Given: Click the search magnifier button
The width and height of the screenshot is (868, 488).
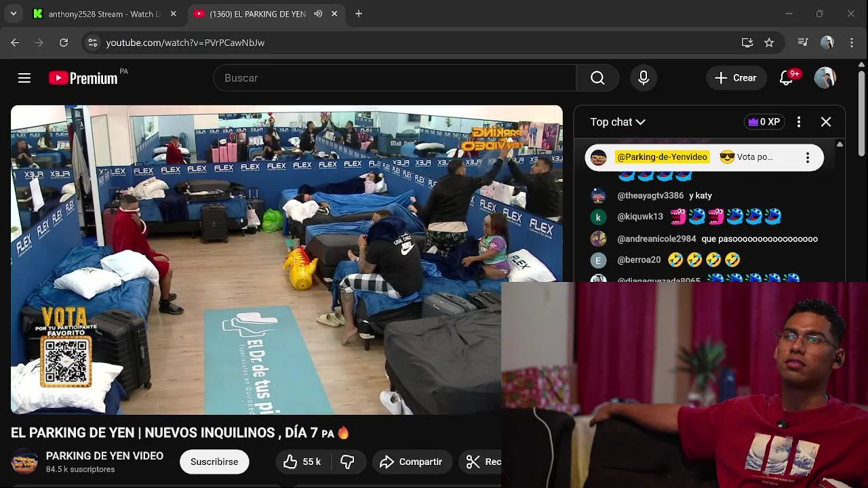Looking at the screenshot, I should (x=597, y=78).
